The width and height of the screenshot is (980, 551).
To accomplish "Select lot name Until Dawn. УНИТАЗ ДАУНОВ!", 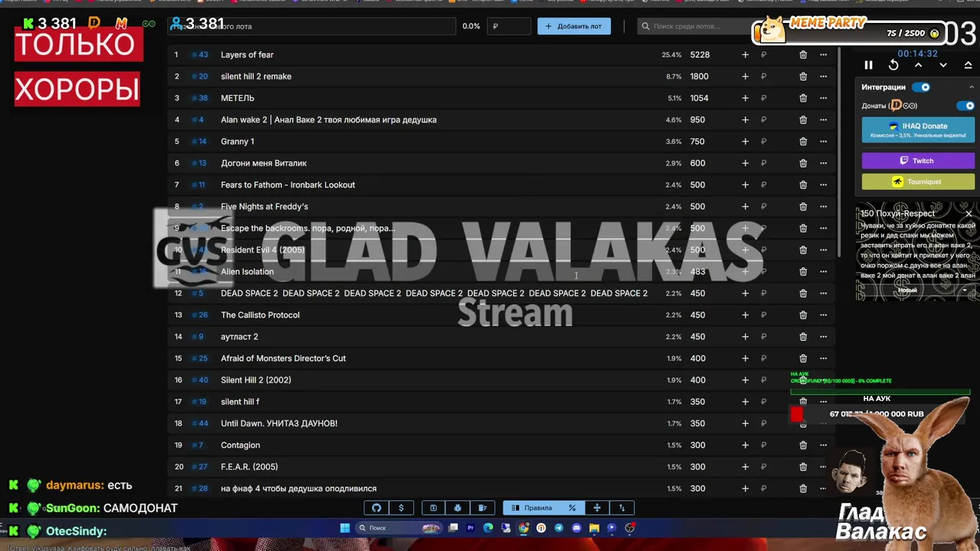I will tap(279, 423).
